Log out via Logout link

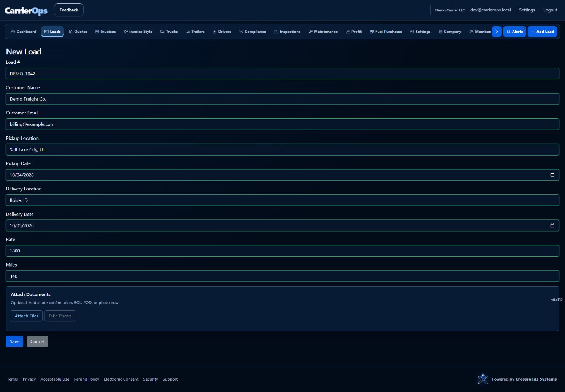(550, 10)
